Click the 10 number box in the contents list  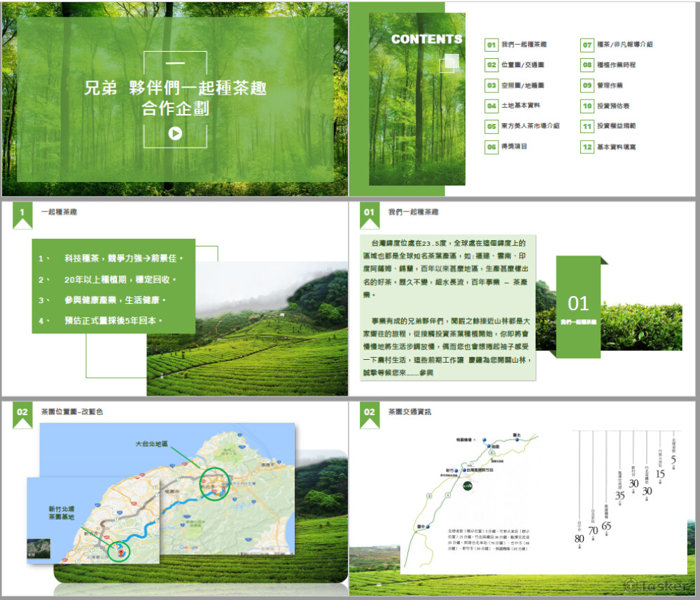click(587, 106)
